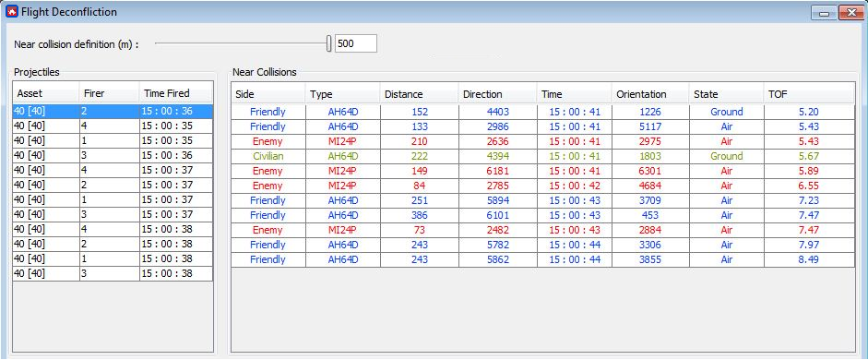The height and width of the screenshot is (360, 868).
Task: Click the TOF value 7.23
Action: click(x=809, y=200)
